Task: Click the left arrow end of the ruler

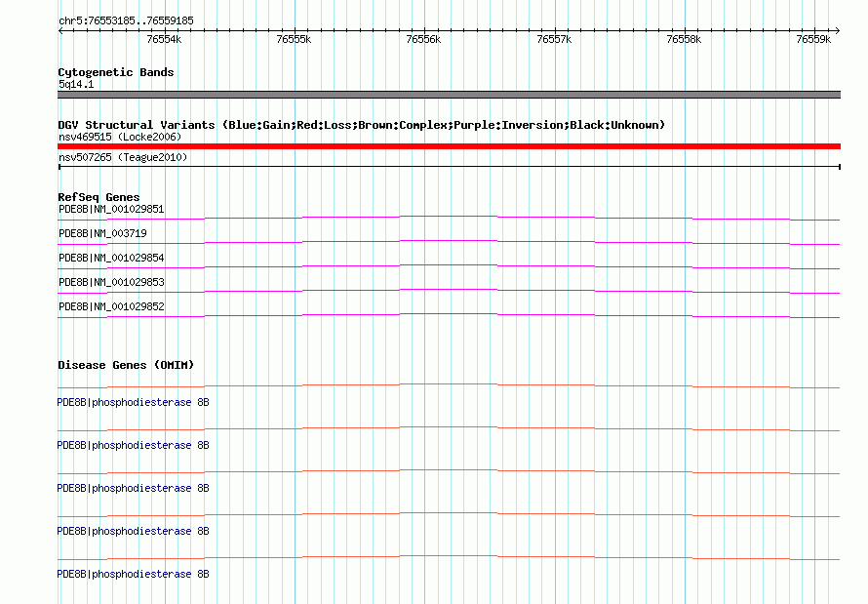Action: 60,31
